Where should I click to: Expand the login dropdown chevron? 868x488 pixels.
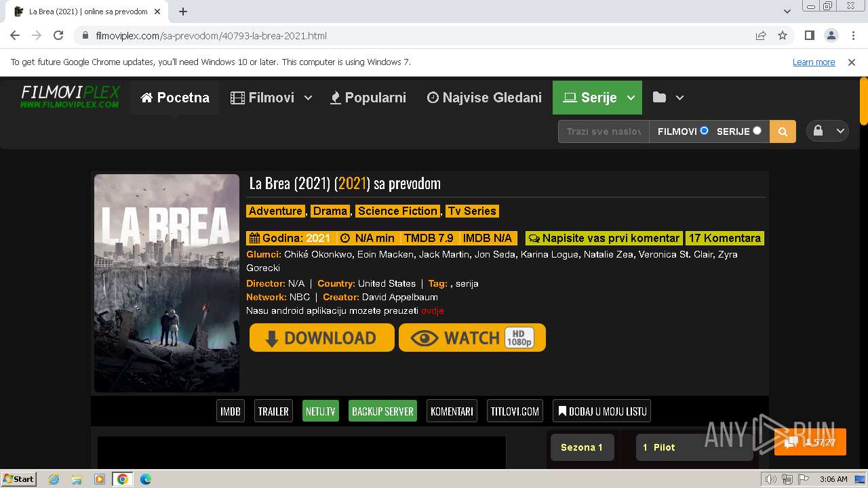840,131
